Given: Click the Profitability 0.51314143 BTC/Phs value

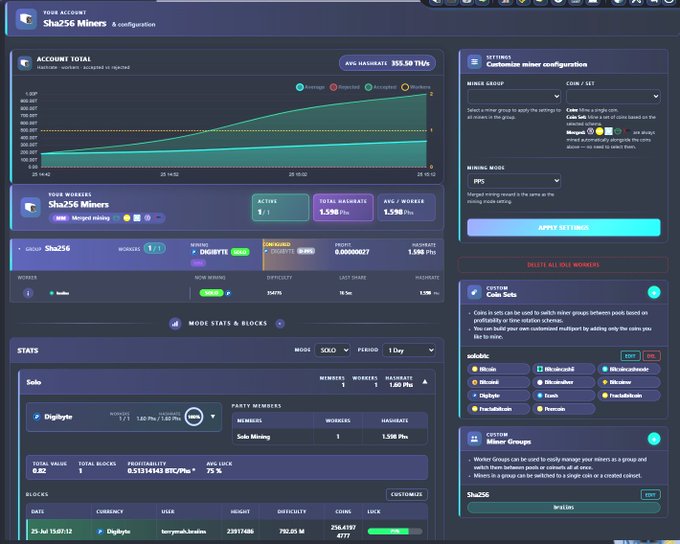Looking at the screenshot, I should tap(161, 471).
